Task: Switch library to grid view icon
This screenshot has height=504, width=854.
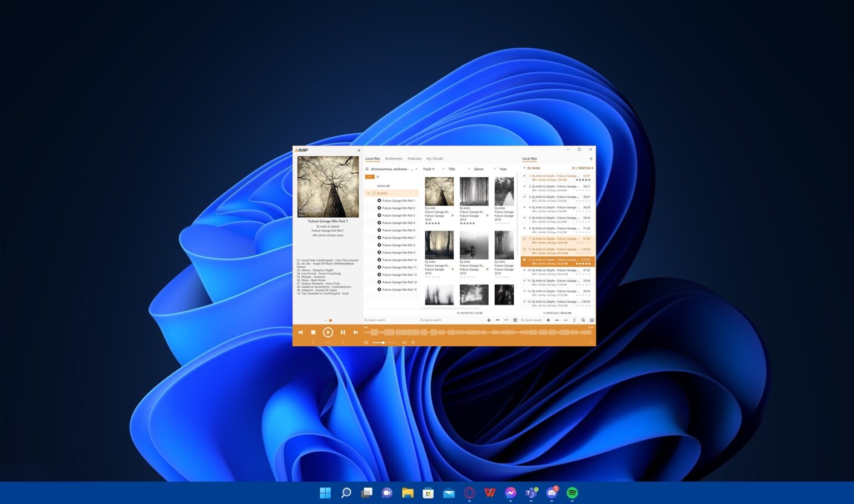Action: coord(515,320)
